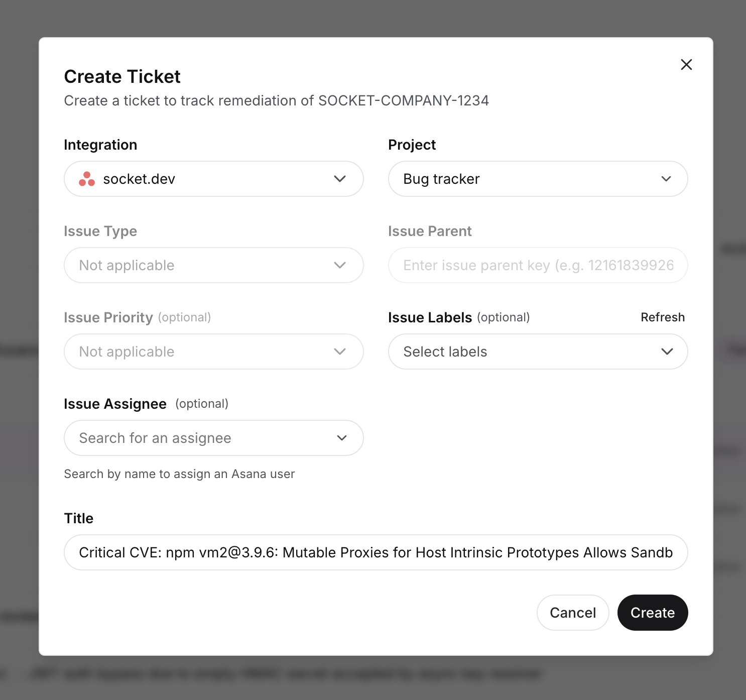Create the ticket
Screen dimensions: 746x700
(x=653, y=613)
